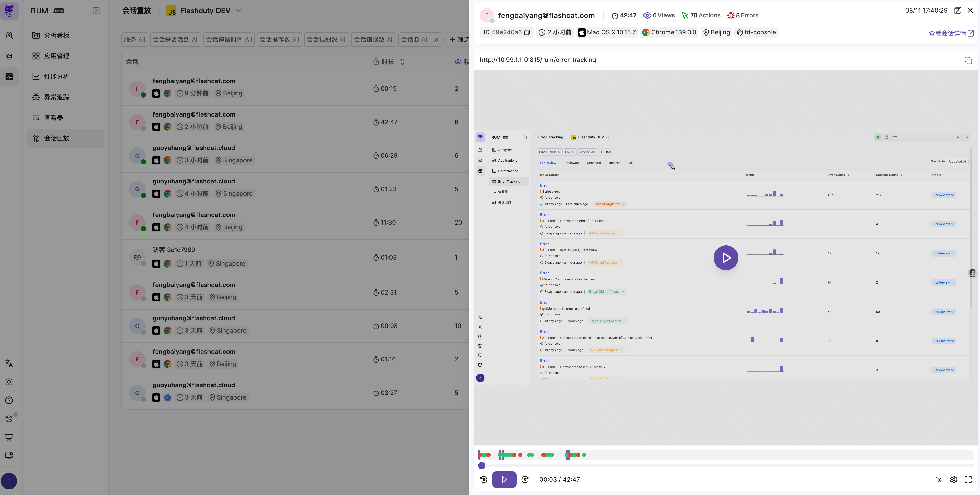Viewport: 980px width, 495px height.
Task: Open 异常追踪 error tracking
Action: tap(65, 97)
